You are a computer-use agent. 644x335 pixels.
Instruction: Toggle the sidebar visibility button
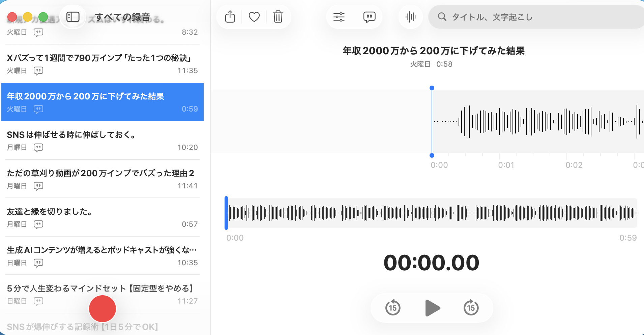coord(73,17)
